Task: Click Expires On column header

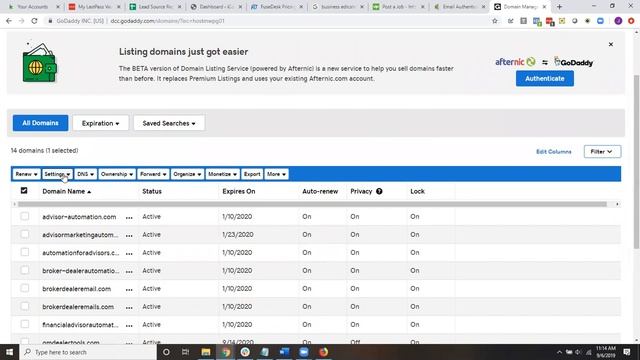Action: 239,191
